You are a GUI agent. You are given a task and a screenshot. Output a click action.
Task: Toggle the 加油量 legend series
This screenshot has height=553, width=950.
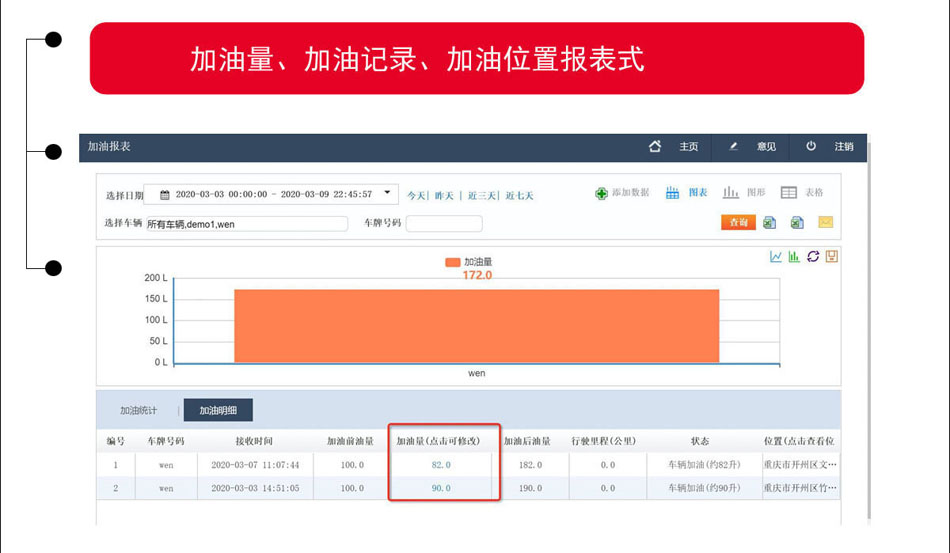[x=469, y=262]
